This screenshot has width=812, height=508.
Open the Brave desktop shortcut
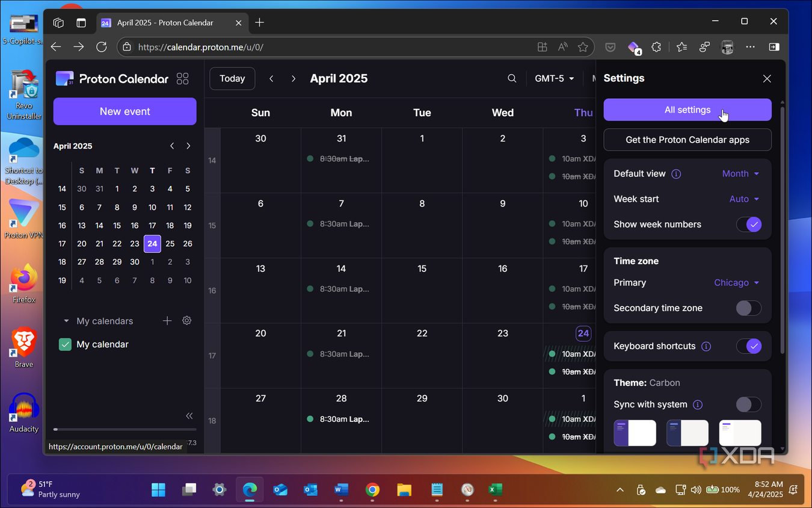(x=24, y=348)
